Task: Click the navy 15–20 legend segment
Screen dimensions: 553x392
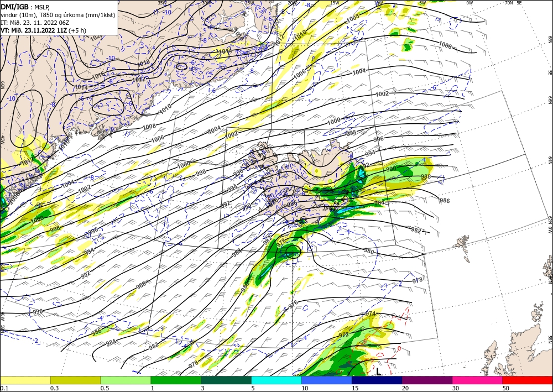Action: click(377, 380)
